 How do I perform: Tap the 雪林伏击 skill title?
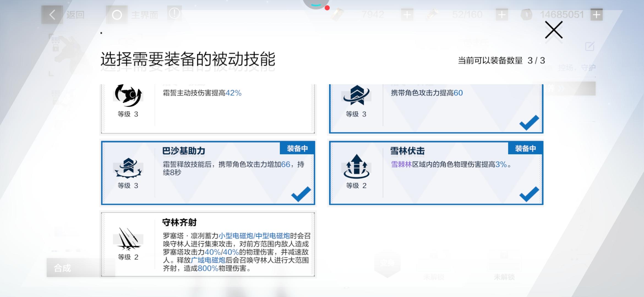[408, 151]
